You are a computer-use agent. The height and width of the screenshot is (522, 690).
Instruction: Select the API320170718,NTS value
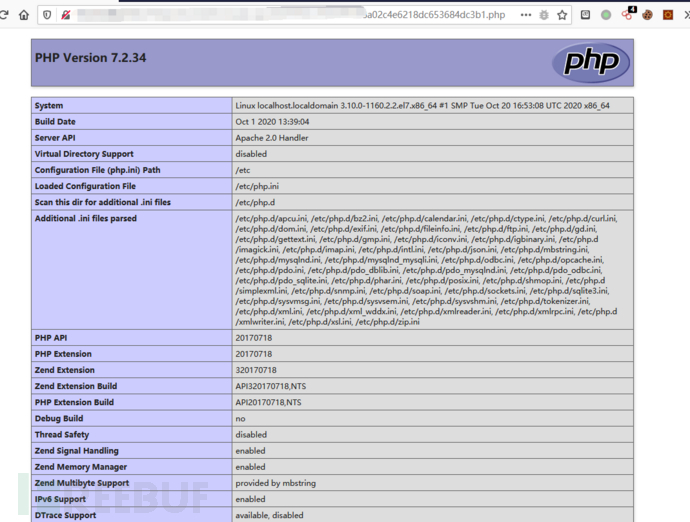pos(271,386)
